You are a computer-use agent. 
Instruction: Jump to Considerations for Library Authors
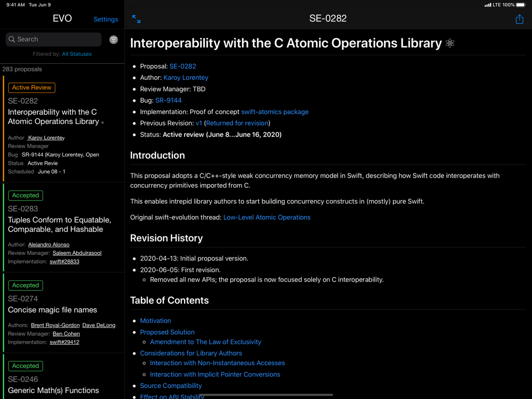191,353
